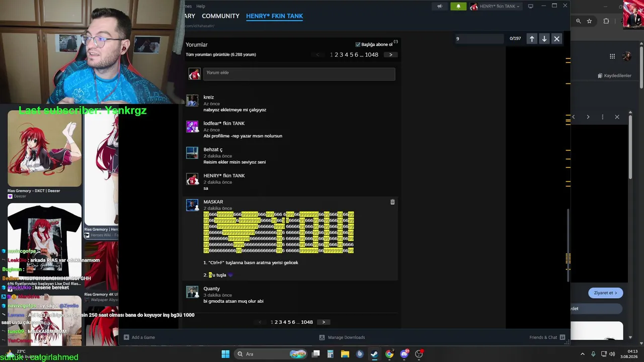644x362 pixels.
Task: Open the green Steam notifications bell
Action: pyautogui.click(x=458, y=6)
